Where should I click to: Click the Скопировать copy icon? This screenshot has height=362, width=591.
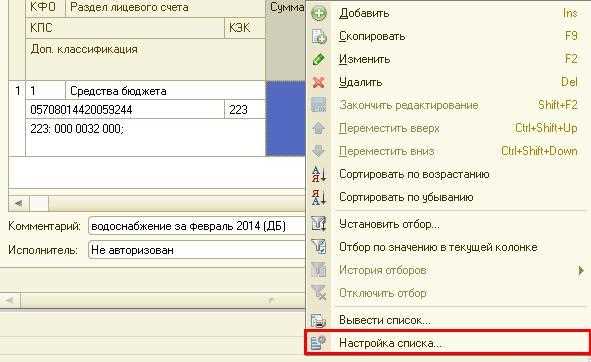pos(319,37)
